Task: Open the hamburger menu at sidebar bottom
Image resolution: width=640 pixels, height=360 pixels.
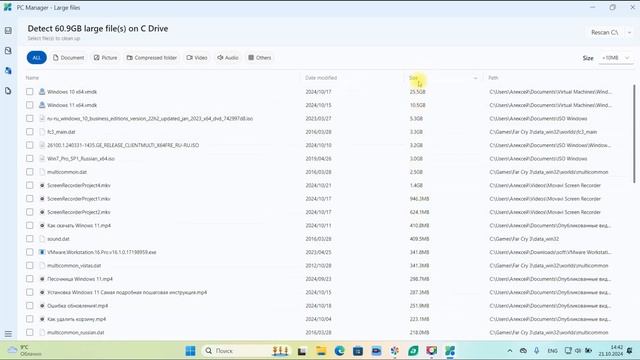Action: click(x=8, y=334)
